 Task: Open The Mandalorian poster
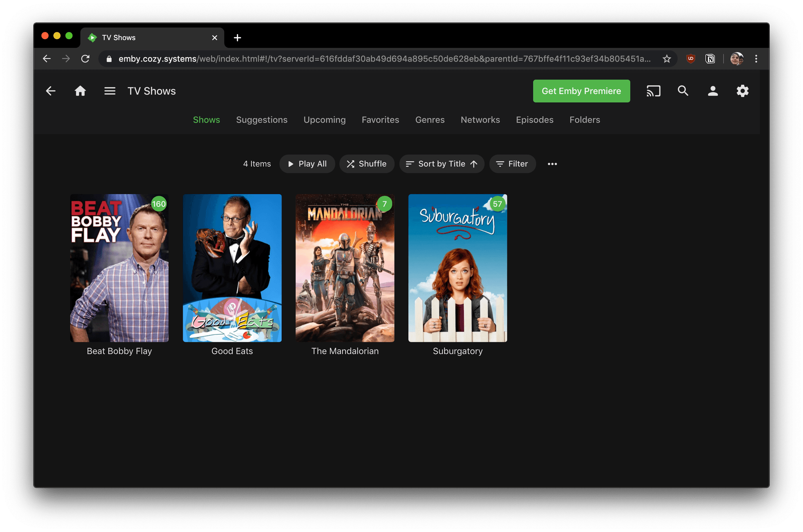(x=345, y=268)
